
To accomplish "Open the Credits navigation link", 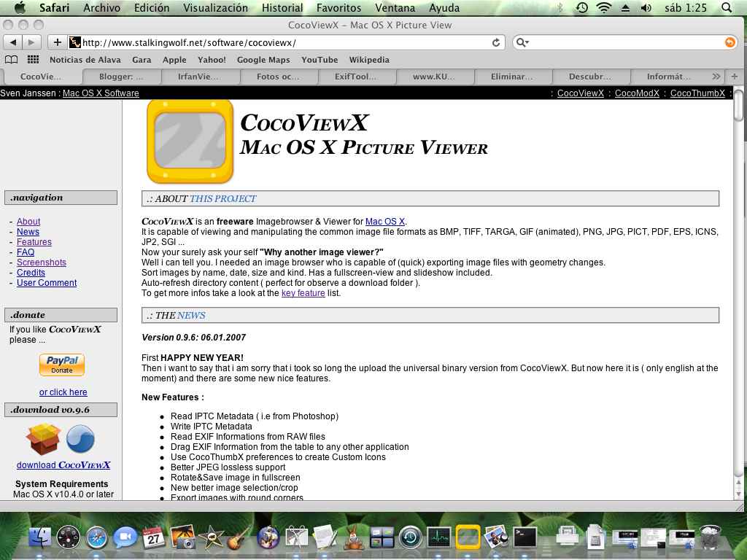I will click(x=31, y=273).
